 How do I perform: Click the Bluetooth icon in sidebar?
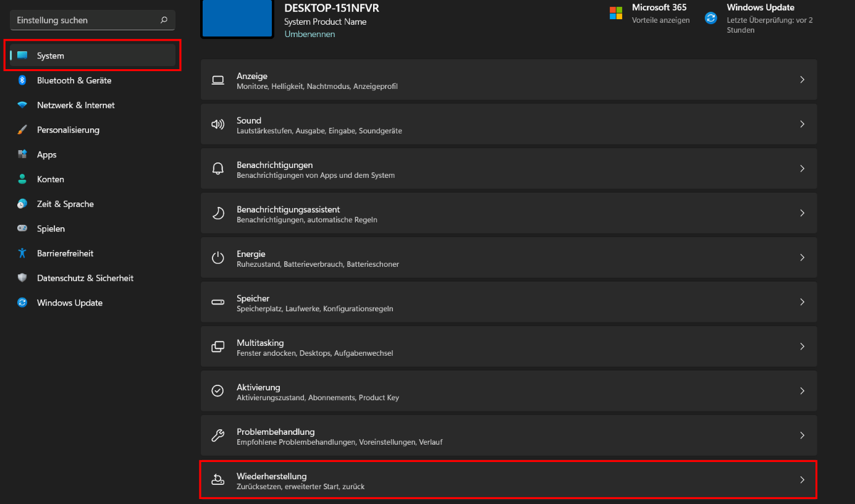pos(22,80)
